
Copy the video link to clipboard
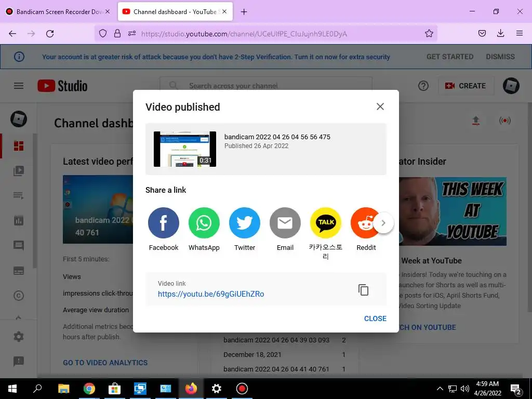coord(363,290)
